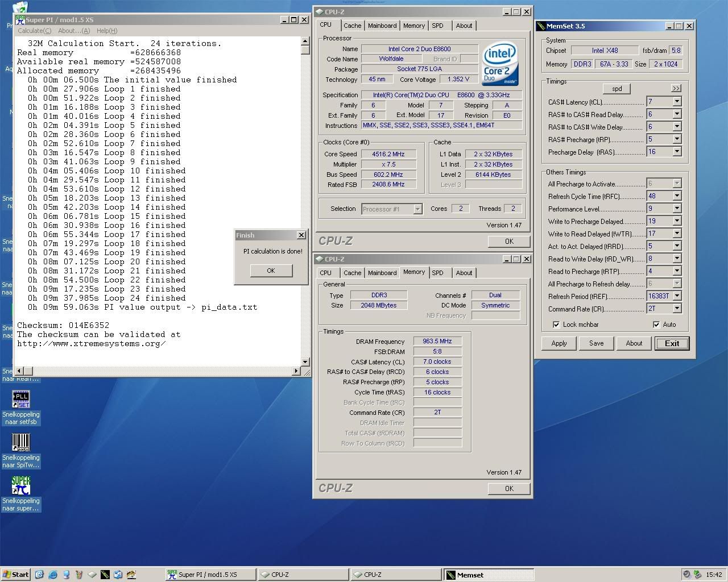Click the CPU-Z diamond quick launch icon
The width and height of the screenshot is (728, 582).
click(x=92, y=575)
